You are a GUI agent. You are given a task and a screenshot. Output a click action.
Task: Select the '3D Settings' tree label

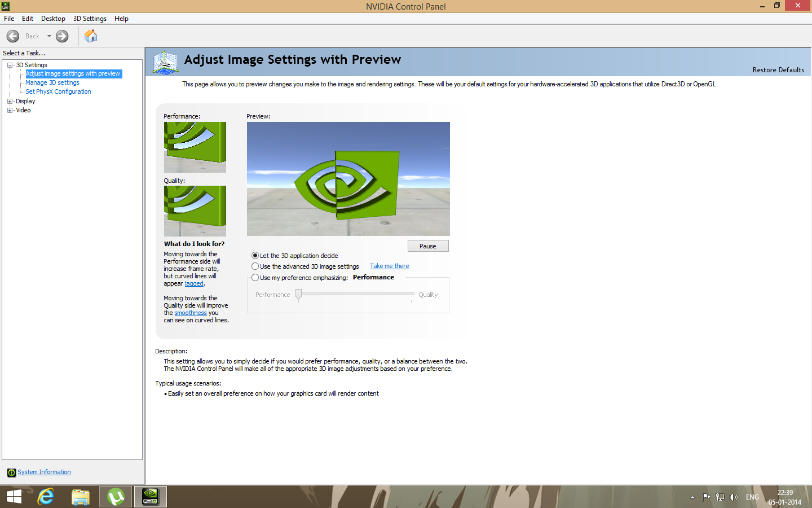tap(32, 65)
